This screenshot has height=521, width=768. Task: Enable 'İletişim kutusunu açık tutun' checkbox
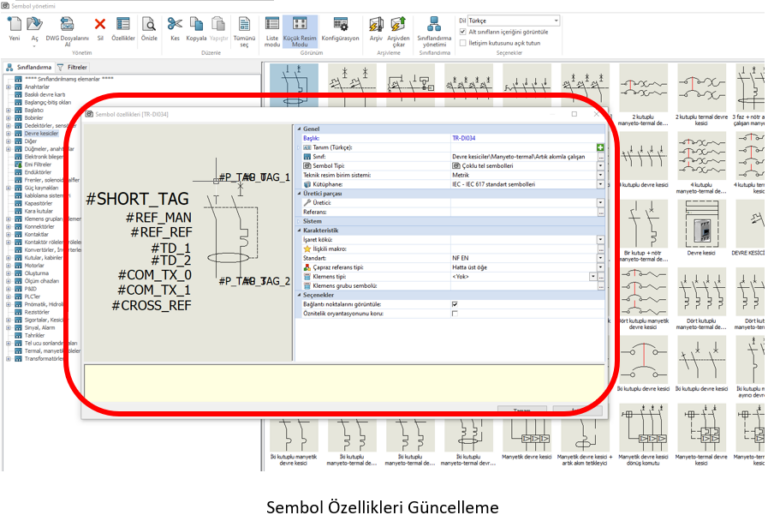(x=463, y=43)
